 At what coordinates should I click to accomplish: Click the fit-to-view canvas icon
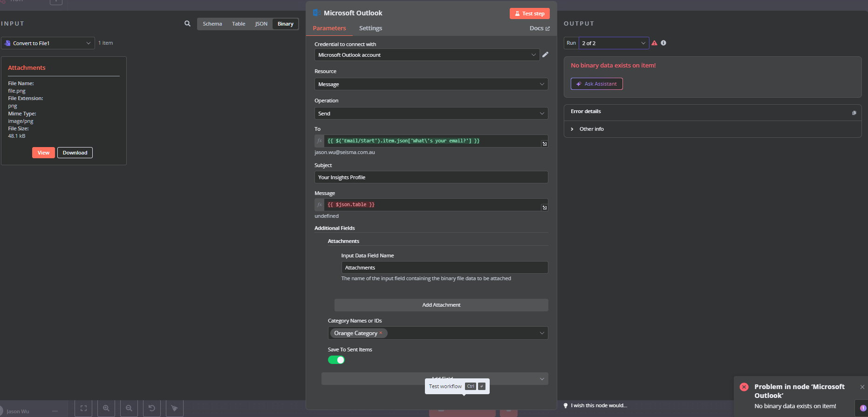(x=83, y=408)
